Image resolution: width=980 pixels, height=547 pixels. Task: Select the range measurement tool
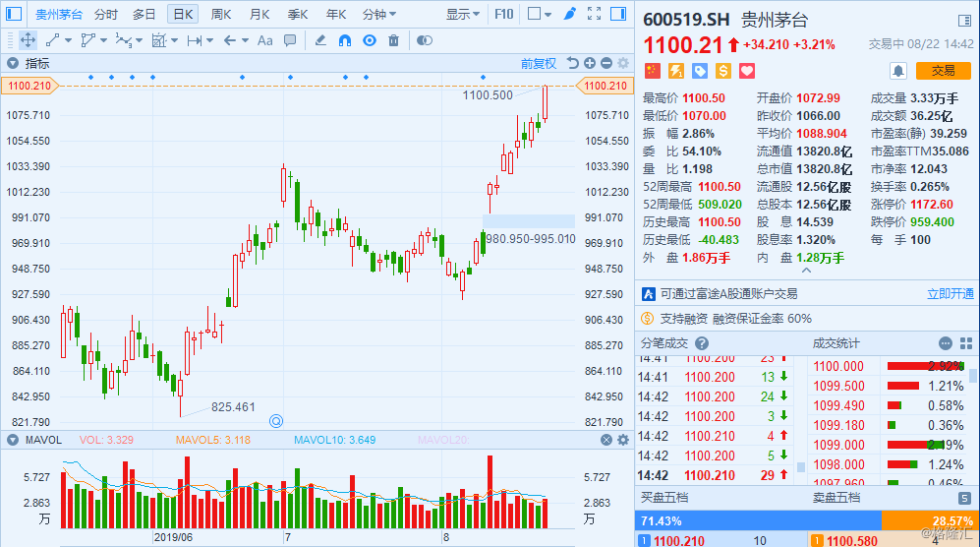pyautogui.click(x=195, y=40)
